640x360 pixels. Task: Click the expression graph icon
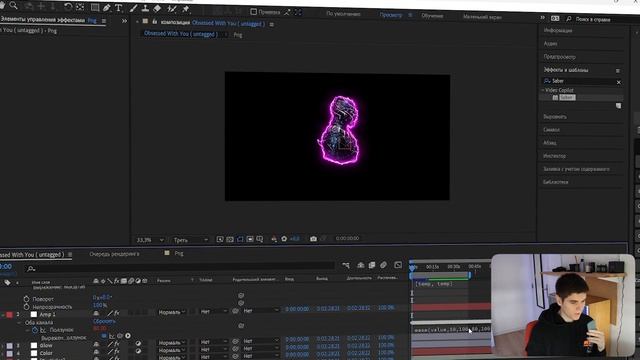point(112,336)
